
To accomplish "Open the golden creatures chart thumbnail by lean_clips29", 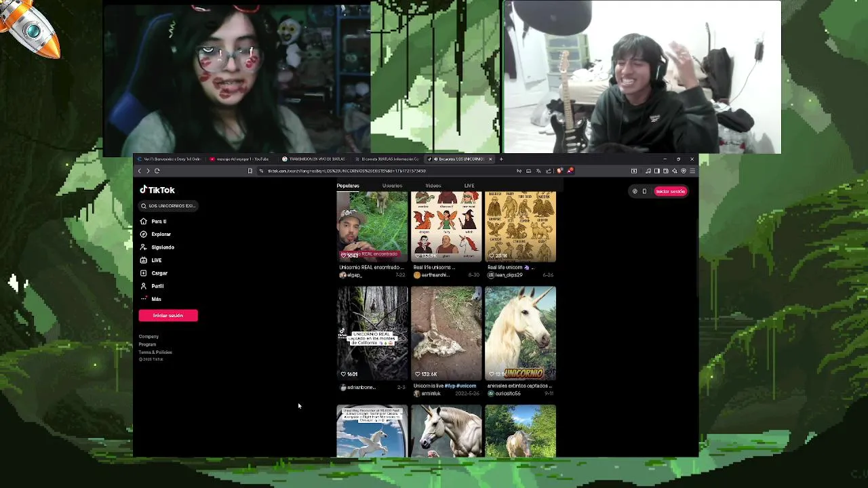I will (x=520, y=226).
